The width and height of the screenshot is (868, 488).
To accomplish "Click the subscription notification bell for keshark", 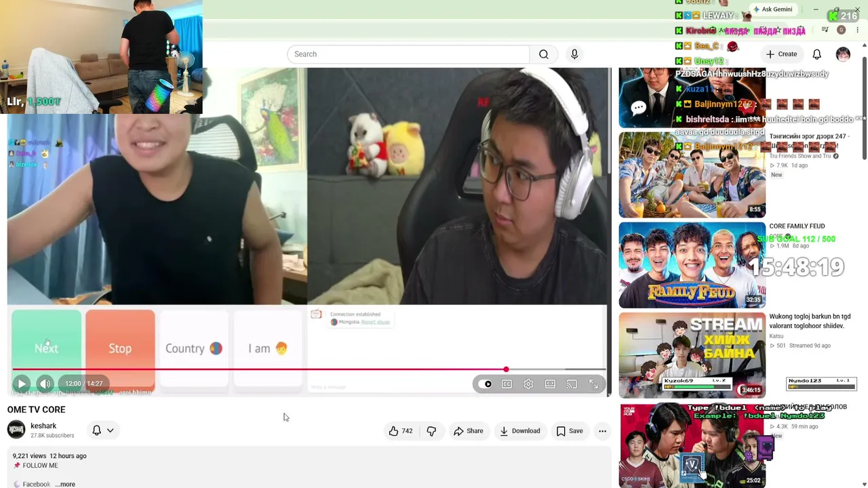I will pos(96,430).
